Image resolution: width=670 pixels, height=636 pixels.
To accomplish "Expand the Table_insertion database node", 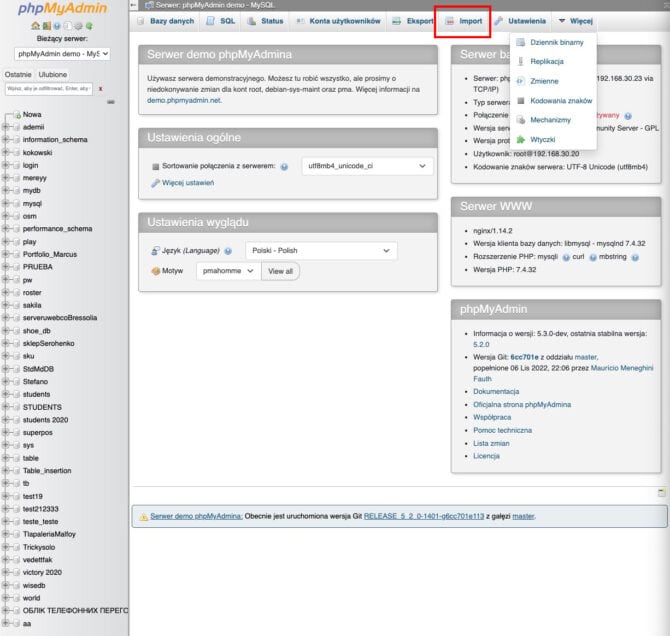I will click(6, 471).
